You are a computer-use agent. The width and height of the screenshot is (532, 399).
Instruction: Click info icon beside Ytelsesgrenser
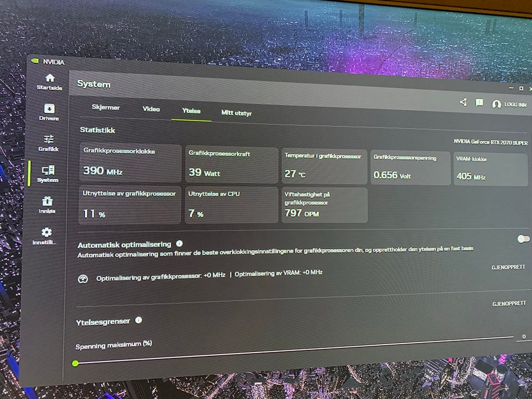click(139, 320)
